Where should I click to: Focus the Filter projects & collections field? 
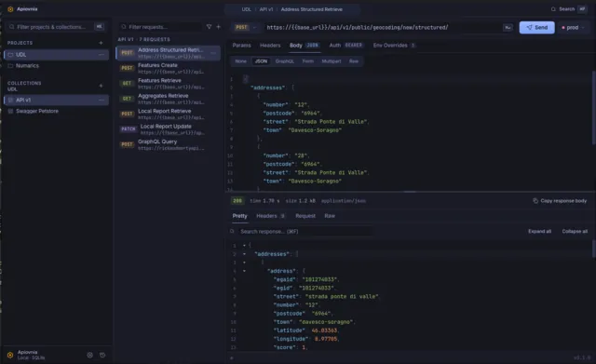56,27
